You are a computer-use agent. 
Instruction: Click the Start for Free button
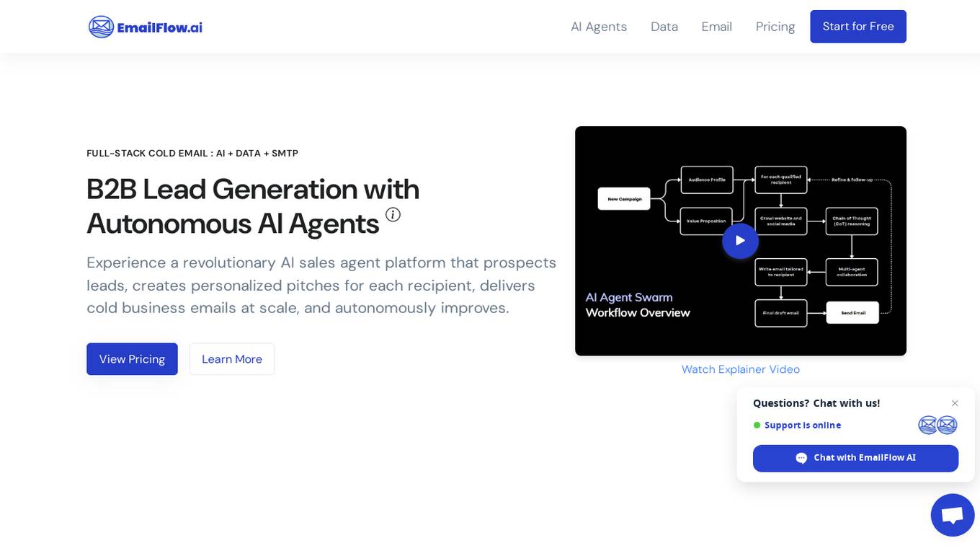tap(858, 27)
